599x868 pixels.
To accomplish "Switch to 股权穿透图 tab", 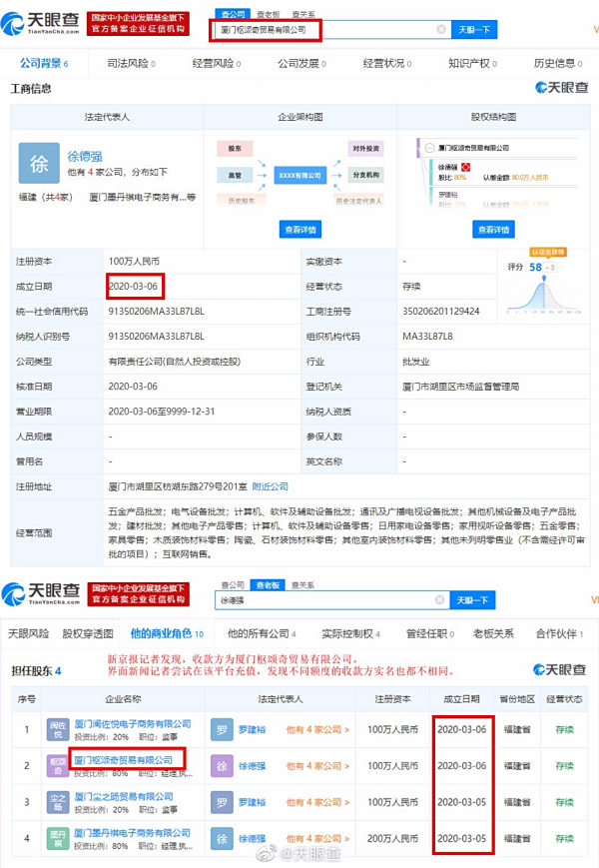I will [88, 633].
